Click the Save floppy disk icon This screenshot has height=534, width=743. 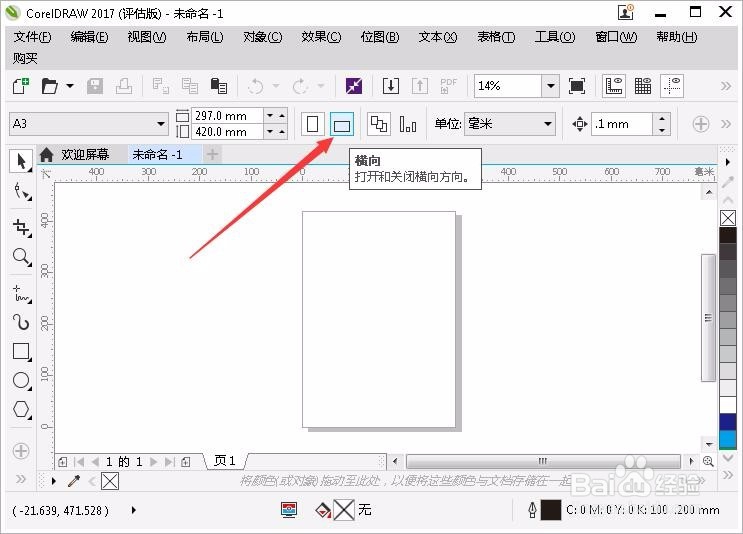tap(95, 86)
